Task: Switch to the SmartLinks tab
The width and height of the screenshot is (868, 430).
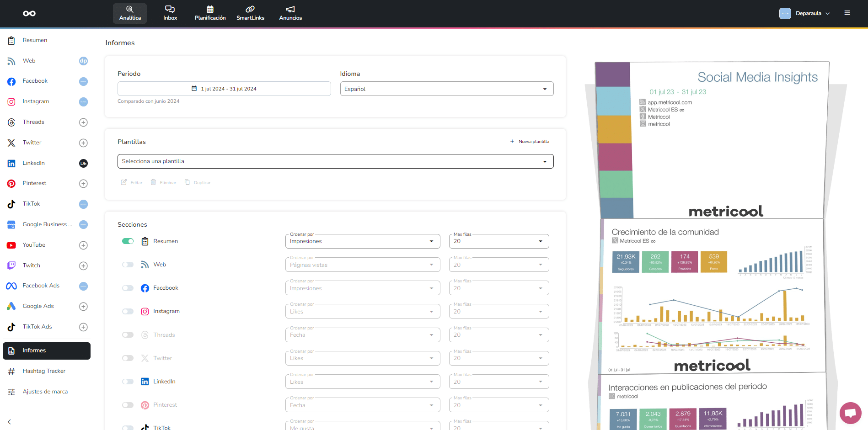Action: [x=250, y=13]
